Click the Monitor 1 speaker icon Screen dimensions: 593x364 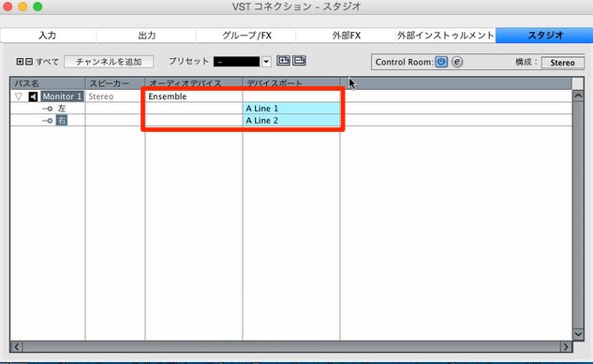coord(34,96)
